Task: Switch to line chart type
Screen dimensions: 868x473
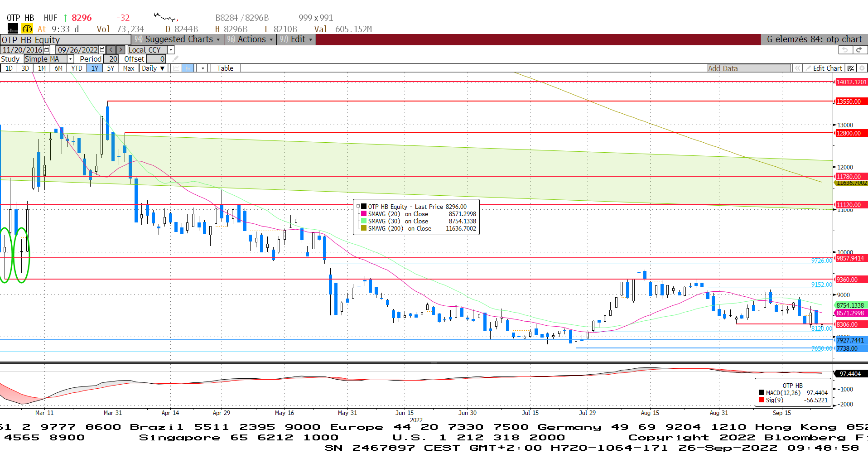Action: [176, 68]
